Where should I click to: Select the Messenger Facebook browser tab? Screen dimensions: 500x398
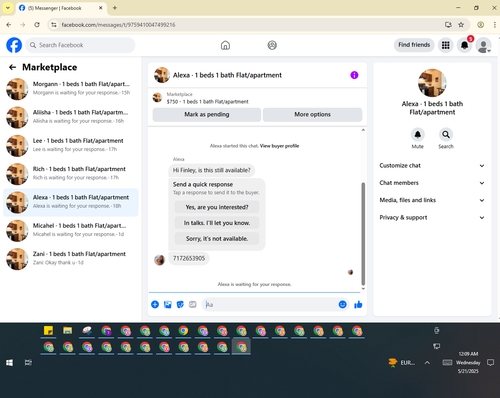click(61, 8)
